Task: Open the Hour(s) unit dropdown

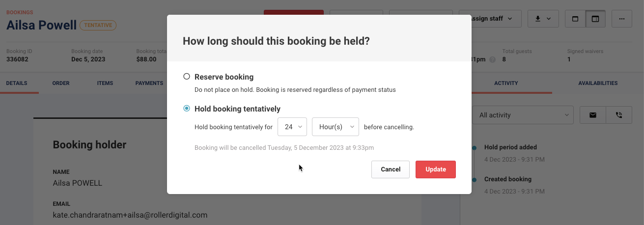Action: point(336,127)
